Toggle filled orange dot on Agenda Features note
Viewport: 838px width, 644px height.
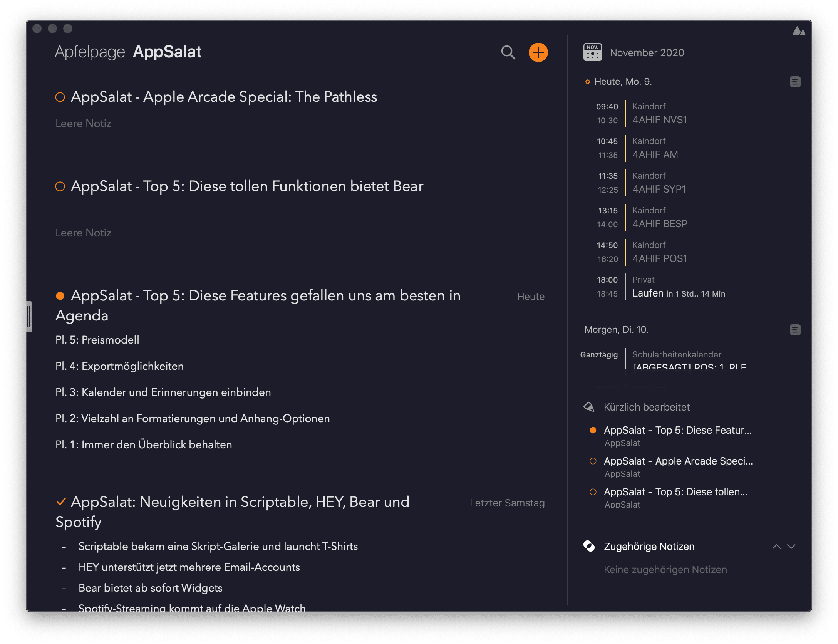coord(60,296)
